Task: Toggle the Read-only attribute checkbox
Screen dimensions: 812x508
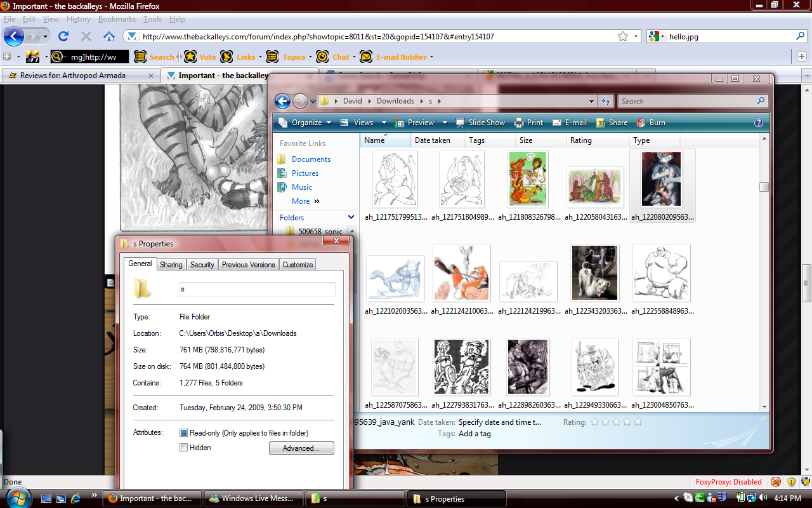Action: pos(183,433)
